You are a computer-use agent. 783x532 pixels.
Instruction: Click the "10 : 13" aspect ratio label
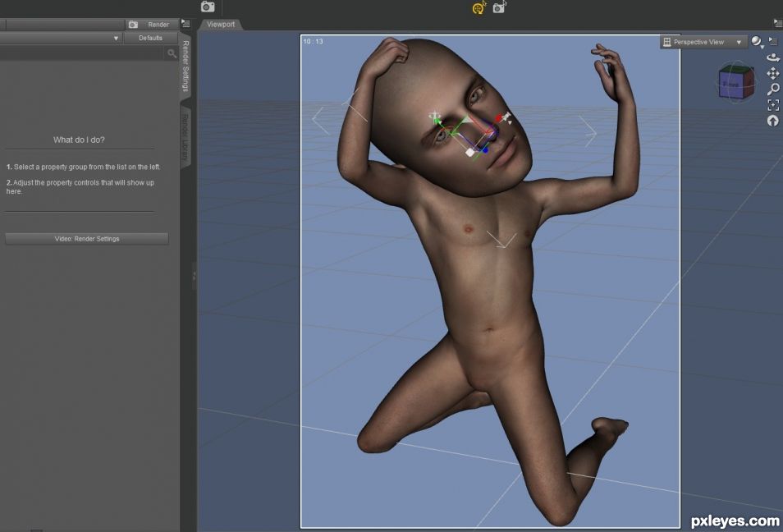(x=313, y=42)
